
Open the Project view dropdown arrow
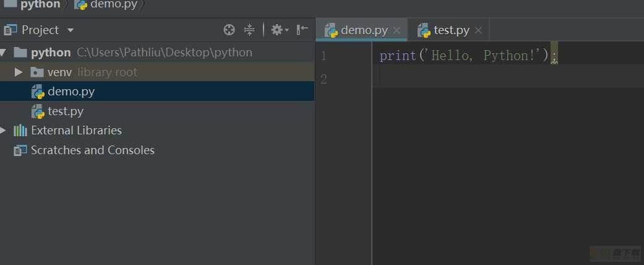[71, 30]
